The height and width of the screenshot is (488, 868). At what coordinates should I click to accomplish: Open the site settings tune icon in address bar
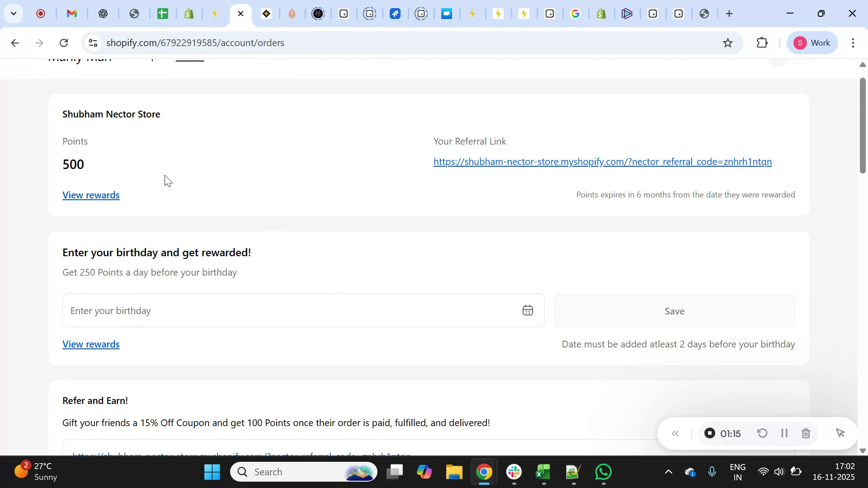coord(93,42)
